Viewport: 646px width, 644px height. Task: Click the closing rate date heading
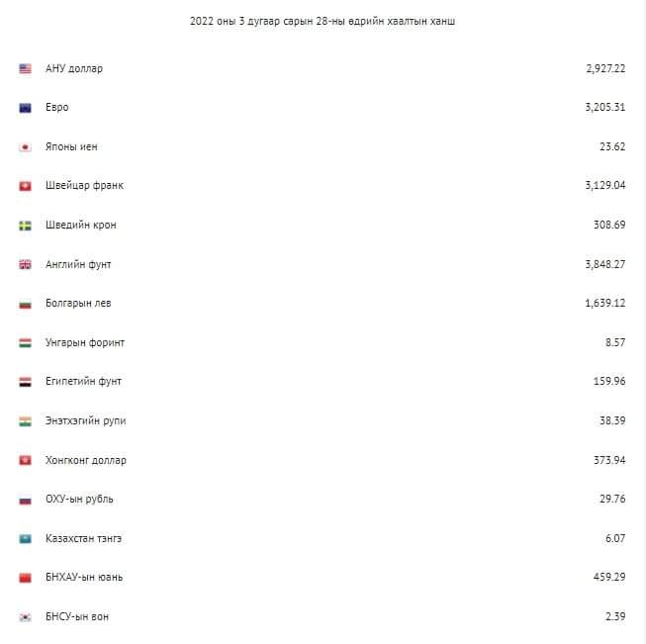pyautogui.click(x=323, y=22)
